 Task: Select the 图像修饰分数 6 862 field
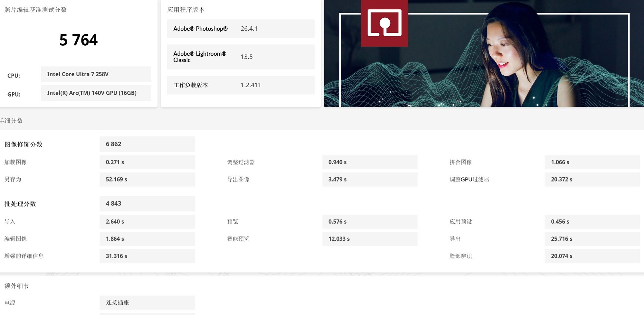(147, 144)
